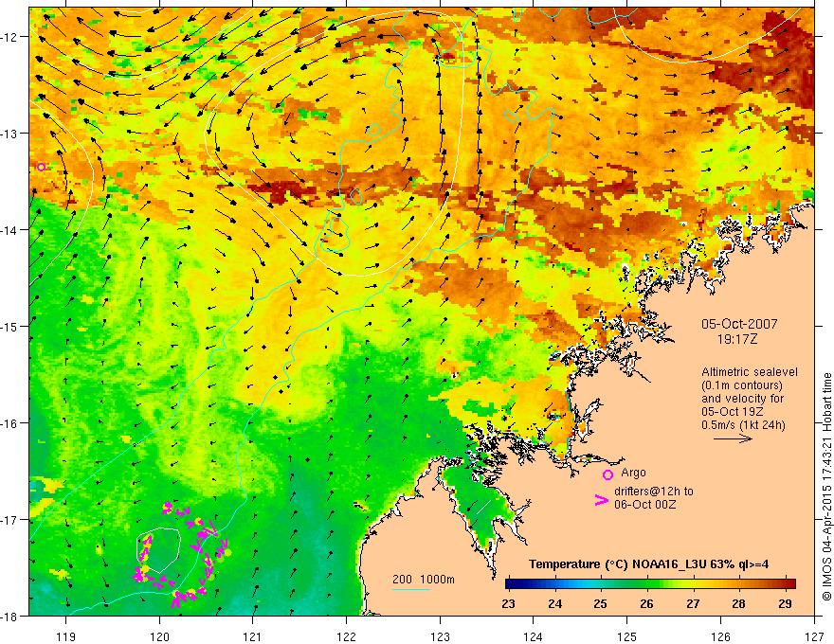Screen dimensions: 834x644
Task: Click the longitude axis label "119"
Action: click(66, 636)
